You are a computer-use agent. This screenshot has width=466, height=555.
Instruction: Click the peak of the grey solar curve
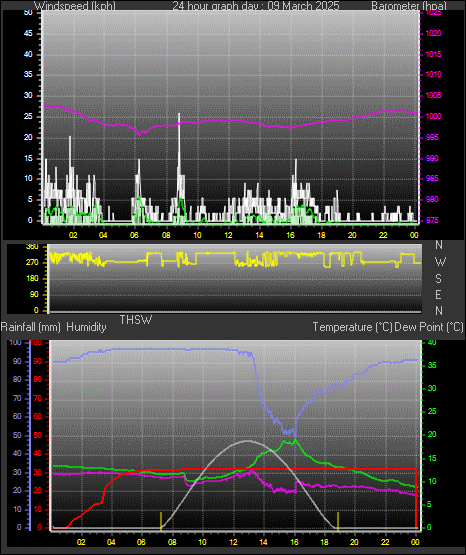[247, 441]
